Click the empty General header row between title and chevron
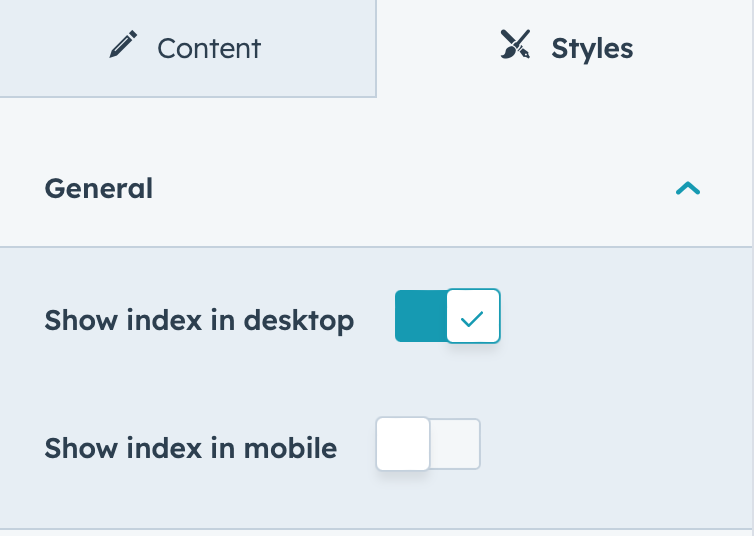Image resolution: width=754 pixels, height=536 pixels. click(414, 188)
